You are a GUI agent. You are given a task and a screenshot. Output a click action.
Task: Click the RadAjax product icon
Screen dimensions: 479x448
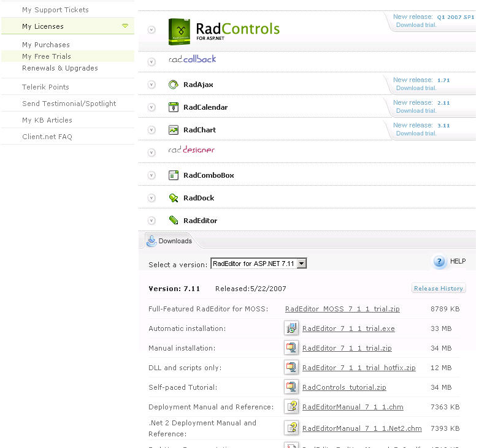tap(174, 85)
